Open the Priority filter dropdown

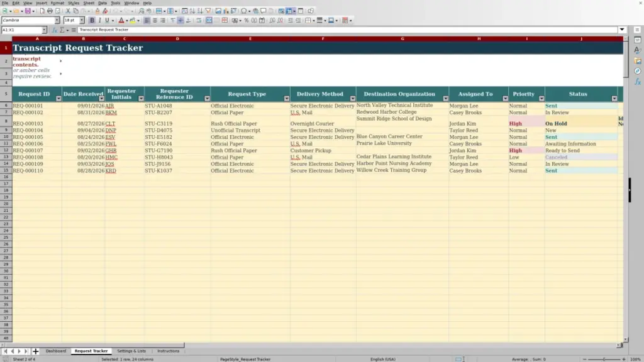point(541,99)
